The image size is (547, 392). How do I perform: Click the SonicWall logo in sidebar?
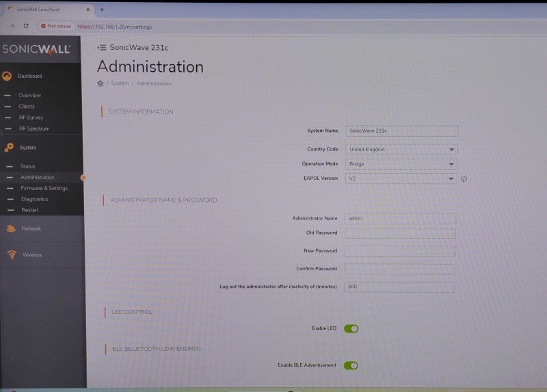pyautogui.click(x=36, y=49)
